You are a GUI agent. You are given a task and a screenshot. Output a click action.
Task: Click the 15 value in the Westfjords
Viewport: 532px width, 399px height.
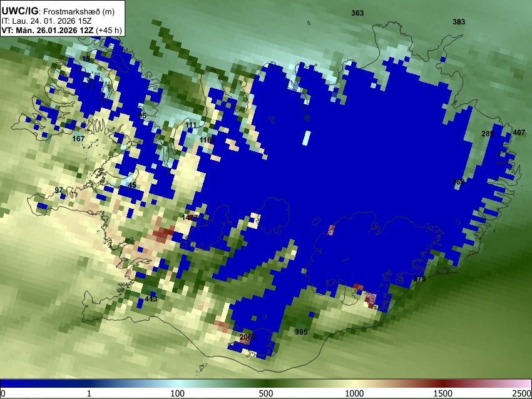tap(86, 59)
